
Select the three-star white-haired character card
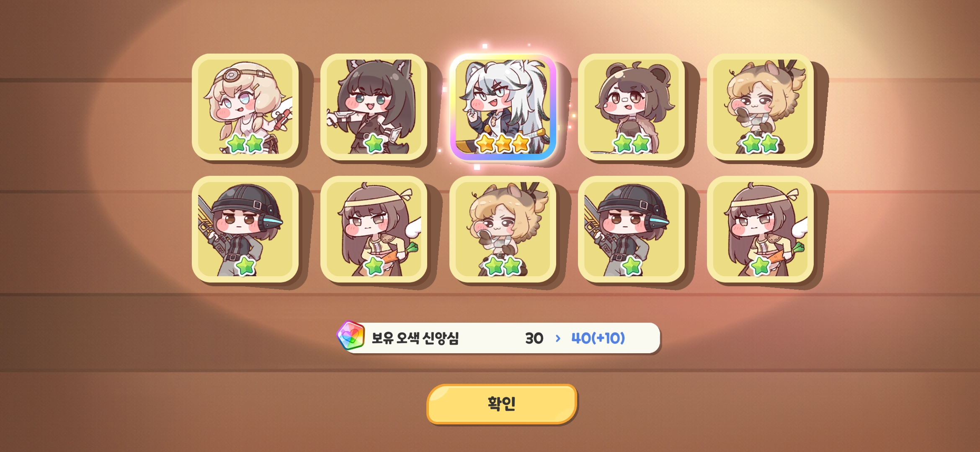(503, 107)
